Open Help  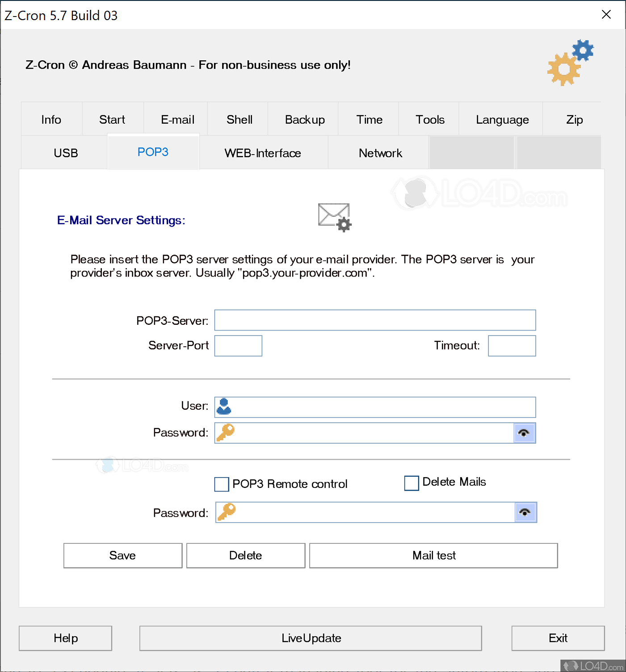pyautogui.click(x=65, y=638)
